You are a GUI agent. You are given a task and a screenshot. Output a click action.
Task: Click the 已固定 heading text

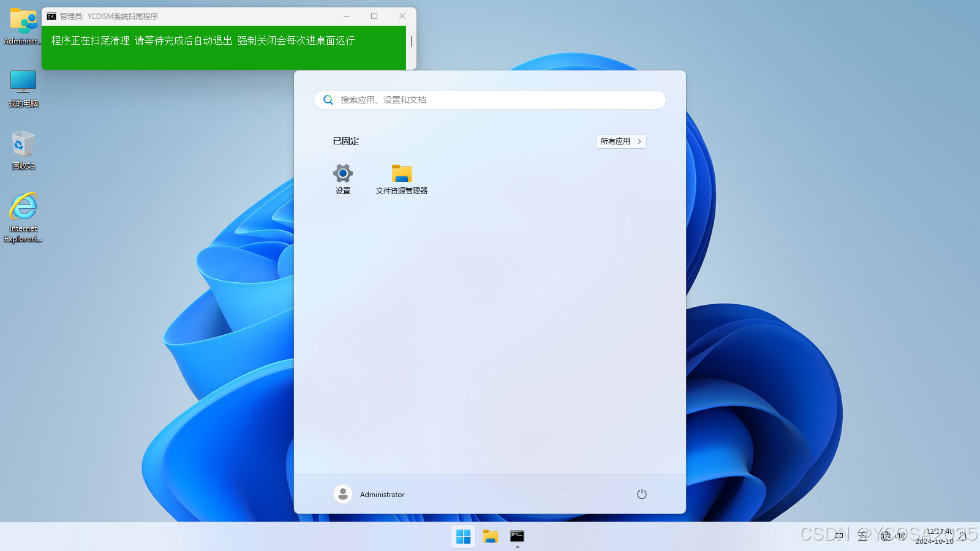click(x=346, y=141)
